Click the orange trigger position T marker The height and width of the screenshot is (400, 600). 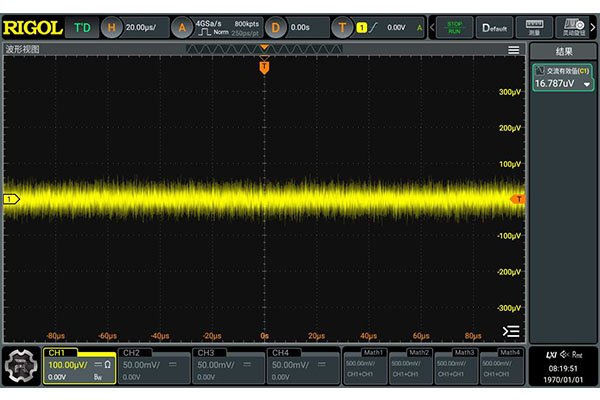pos(264,67)
